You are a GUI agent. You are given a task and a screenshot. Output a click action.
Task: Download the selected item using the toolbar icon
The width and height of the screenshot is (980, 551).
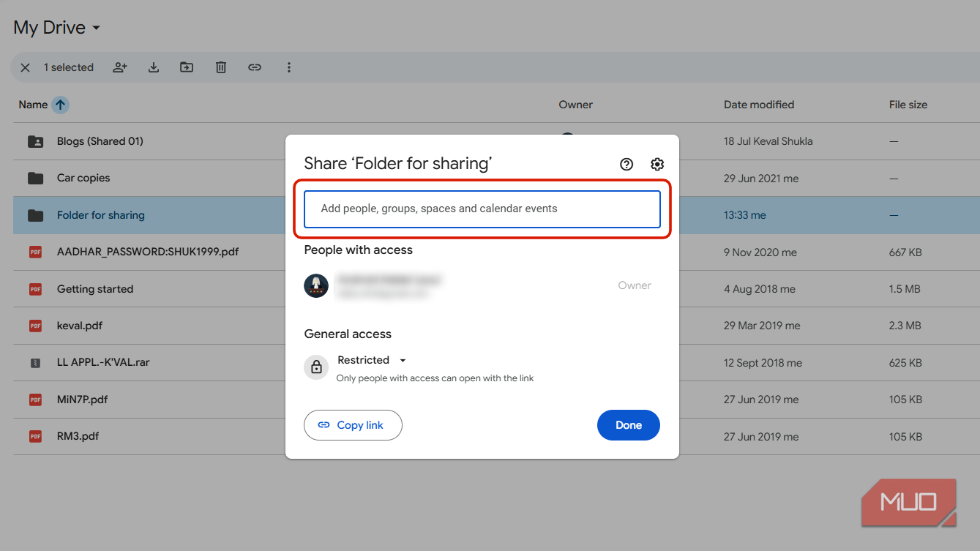coord(154,67)
